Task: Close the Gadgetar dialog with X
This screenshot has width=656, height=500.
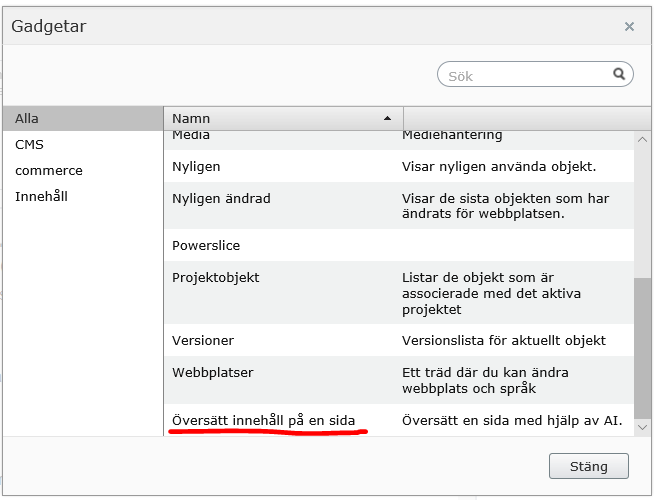Action: click(x=629, y=27)
